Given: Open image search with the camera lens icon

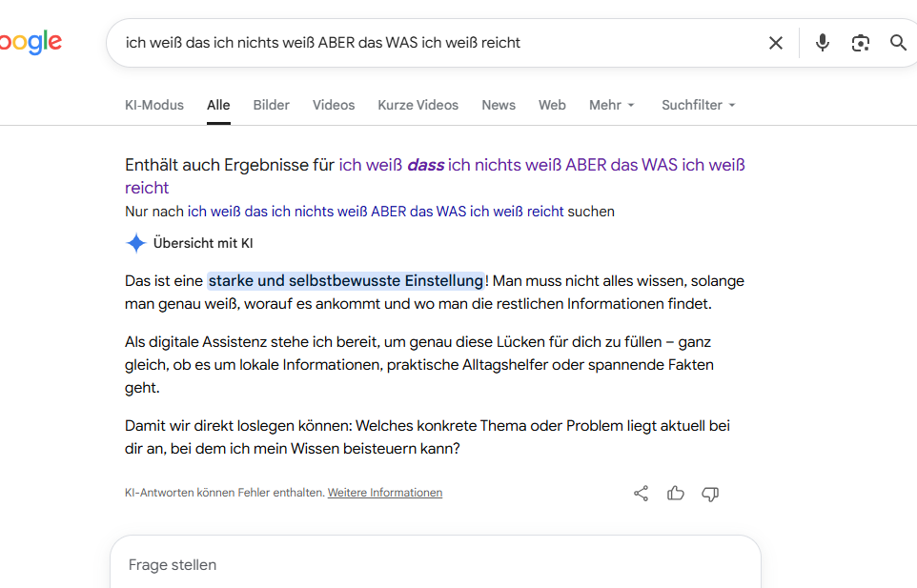Looking at the screenshot, I should click(x=860, y=43).
